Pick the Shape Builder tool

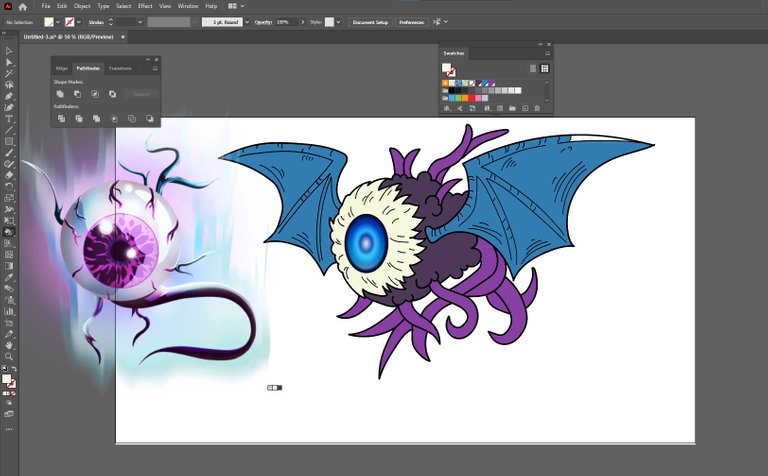click(x=9, y=232)
